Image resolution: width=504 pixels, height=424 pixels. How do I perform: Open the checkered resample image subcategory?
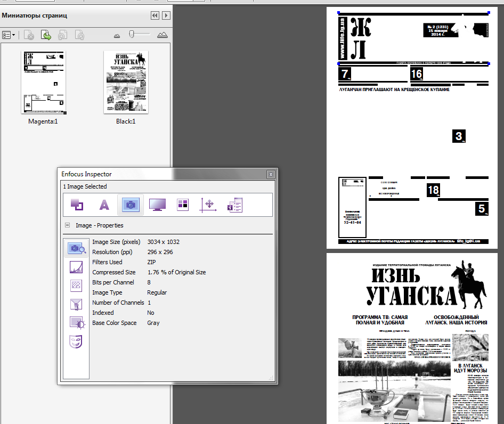tap(76, 286)
